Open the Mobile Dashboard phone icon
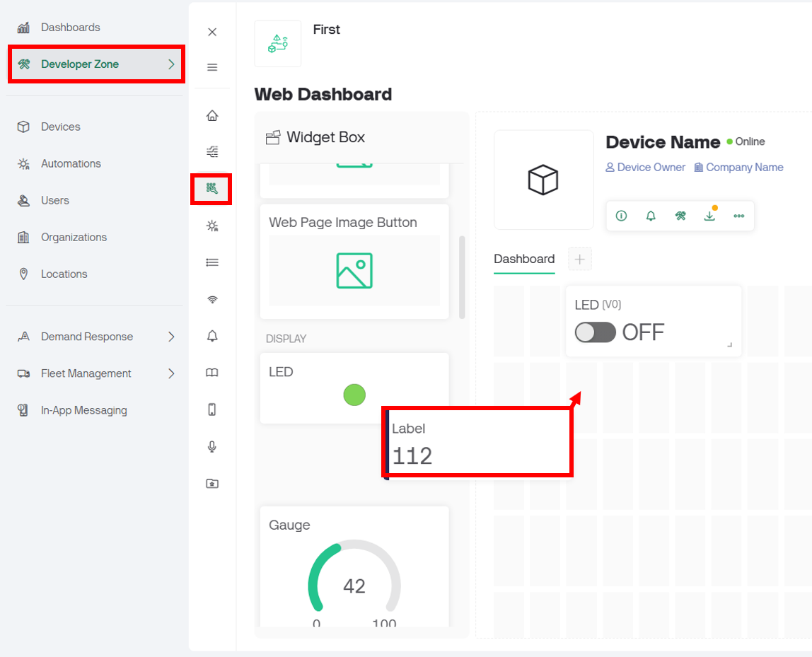The image size is (812, 657). coord(211,409)
